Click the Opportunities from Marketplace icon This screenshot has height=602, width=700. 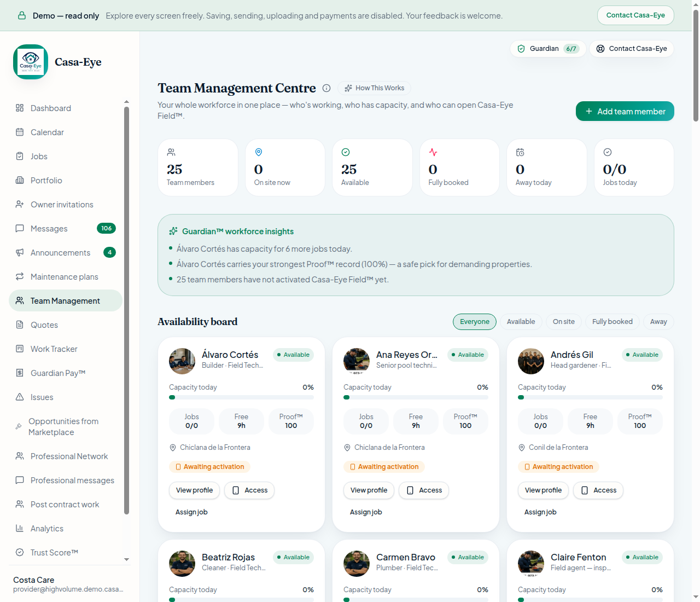[x=19, y=426]
